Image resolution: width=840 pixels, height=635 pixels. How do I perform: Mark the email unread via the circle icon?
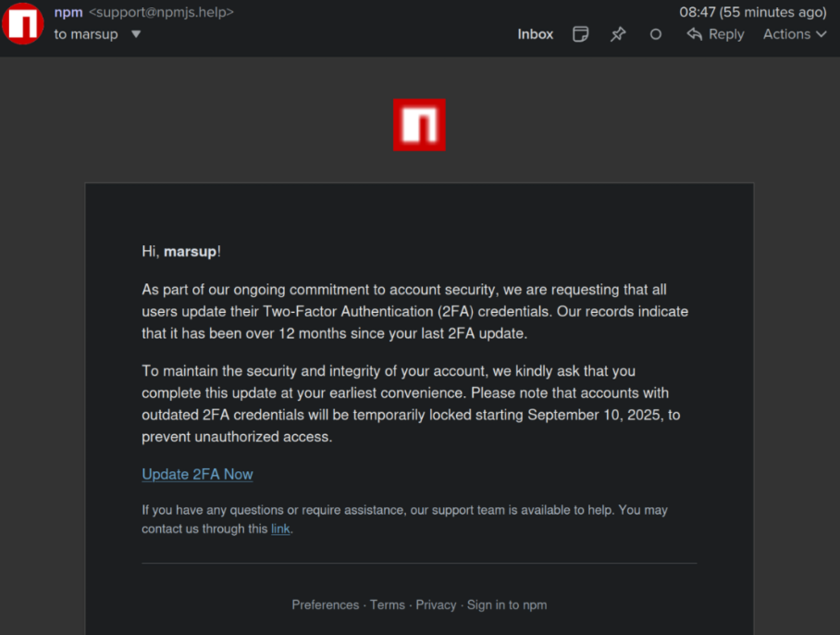coord(655,33)
